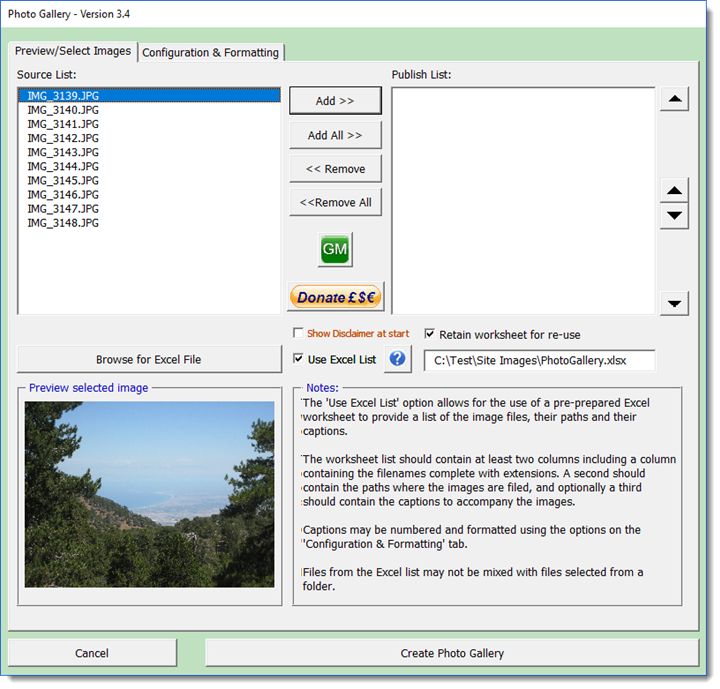Uncheck Retain worksheet for re-use
The width and height of the screenshot is (720, 689).
click(430, 334)
